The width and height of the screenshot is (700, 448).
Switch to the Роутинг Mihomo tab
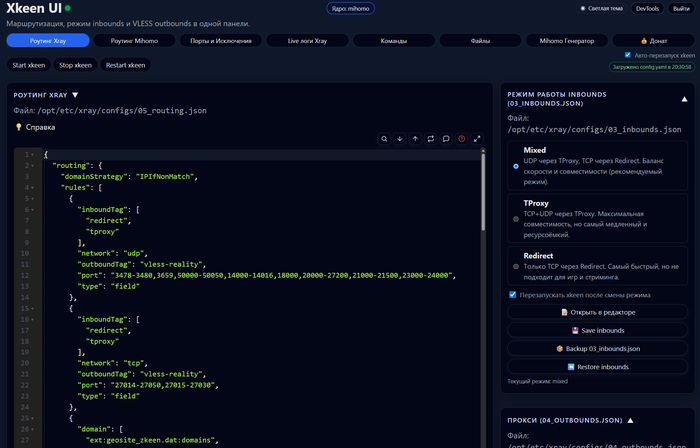tap(134, 41)
